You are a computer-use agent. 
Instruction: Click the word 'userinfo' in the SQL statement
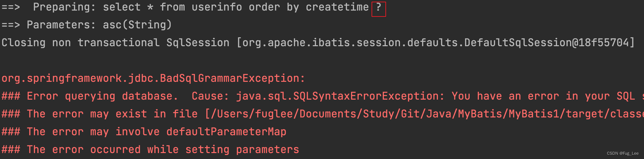[x=217, y=7]
